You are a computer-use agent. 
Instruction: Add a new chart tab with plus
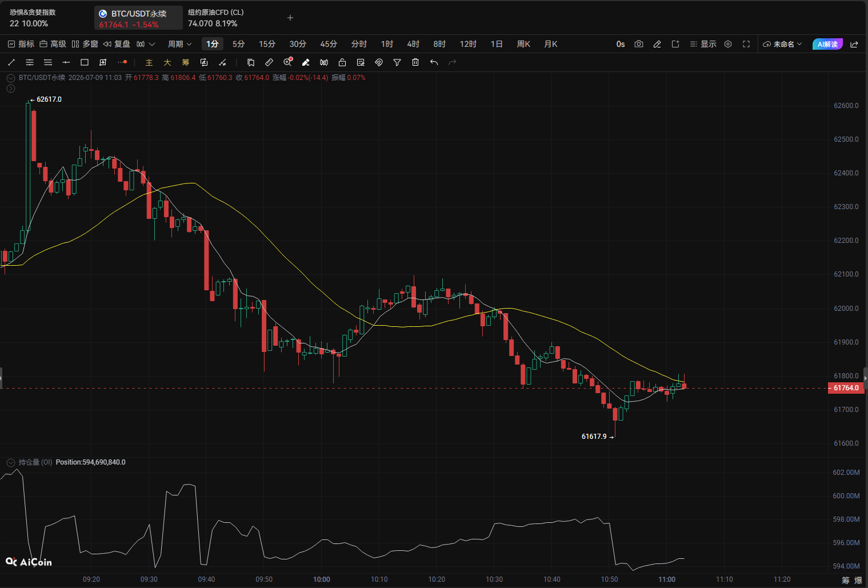[x=290, y=18]
